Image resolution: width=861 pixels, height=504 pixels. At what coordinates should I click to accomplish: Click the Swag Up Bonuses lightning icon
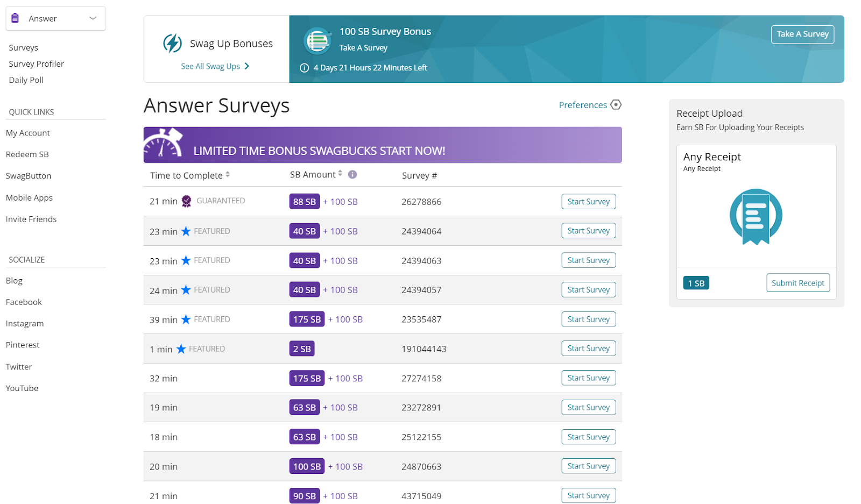172,44
